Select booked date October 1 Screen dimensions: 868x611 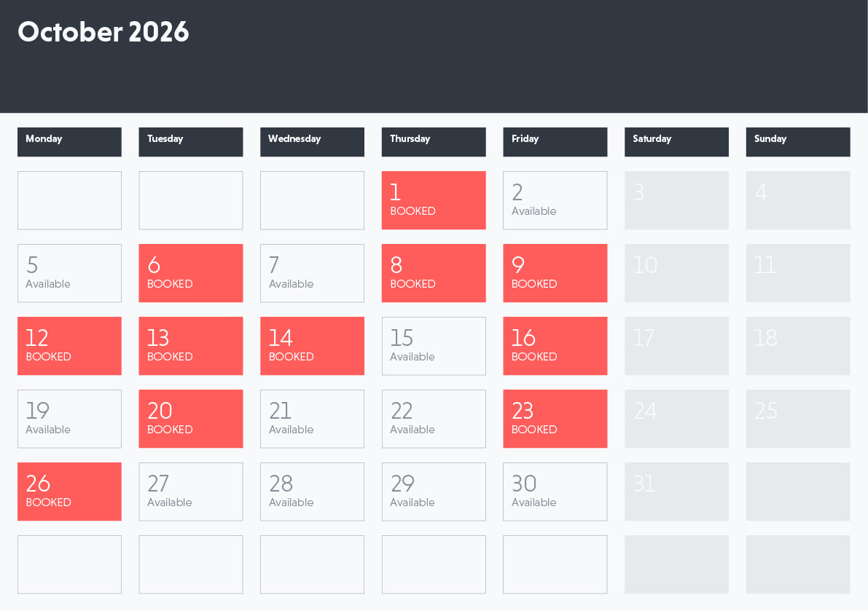(x=434, y=200)
